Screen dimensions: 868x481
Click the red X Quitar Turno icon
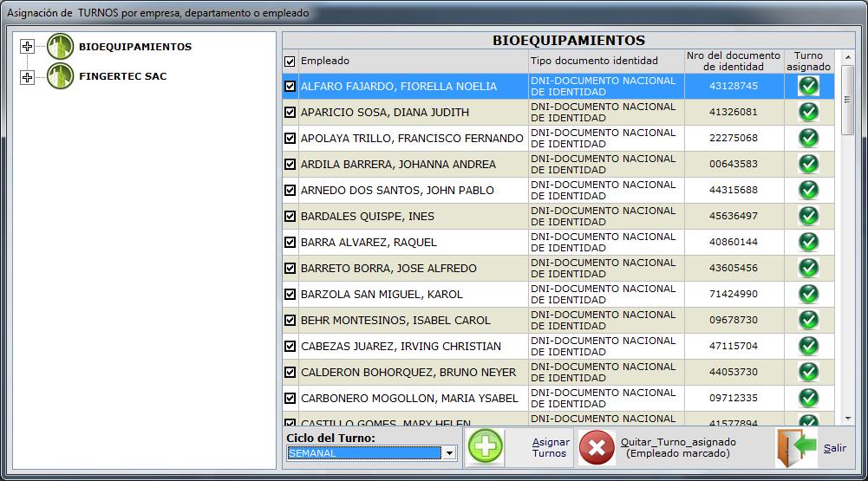click(x=597, y=447)
